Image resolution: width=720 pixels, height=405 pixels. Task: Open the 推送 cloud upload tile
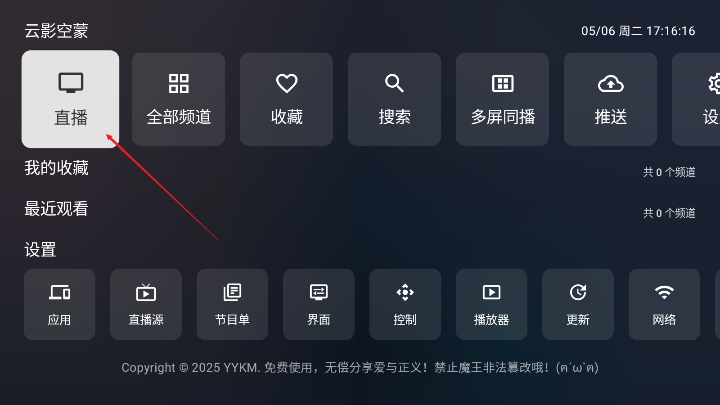pos(610,99)
